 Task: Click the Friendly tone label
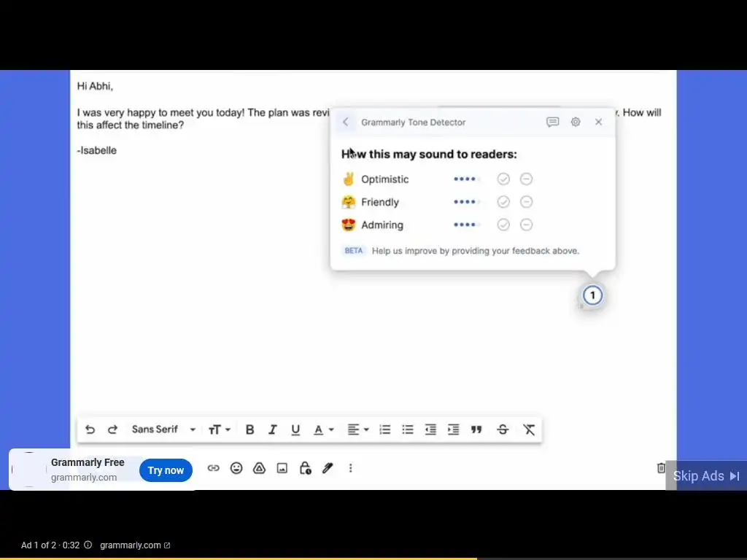(x=379, y=203)
